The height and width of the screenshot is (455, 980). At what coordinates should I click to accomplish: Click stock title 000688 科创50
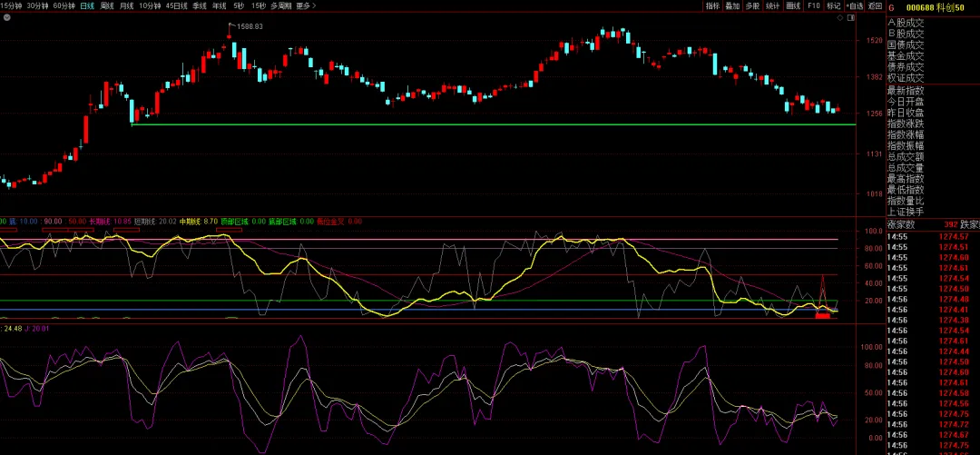pyautogui.click(x=935, y=6)
